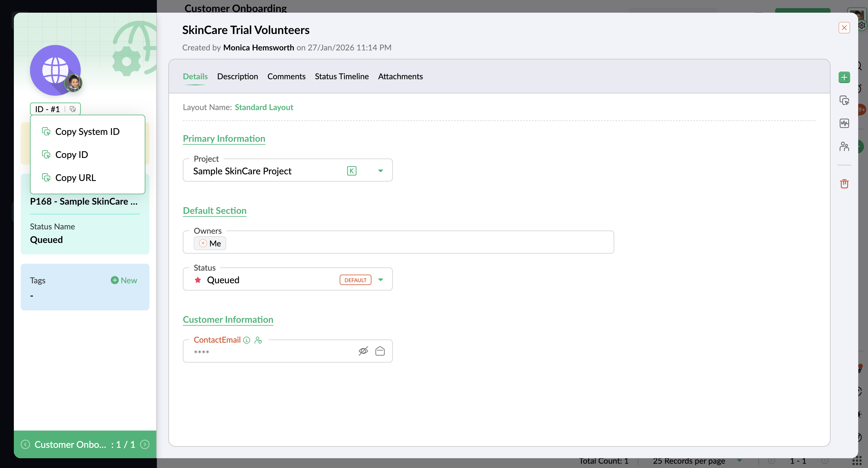Viewport: 868px width, 468px height.
Task: Click the copy icon next to ID - #1
Action: 72,109
